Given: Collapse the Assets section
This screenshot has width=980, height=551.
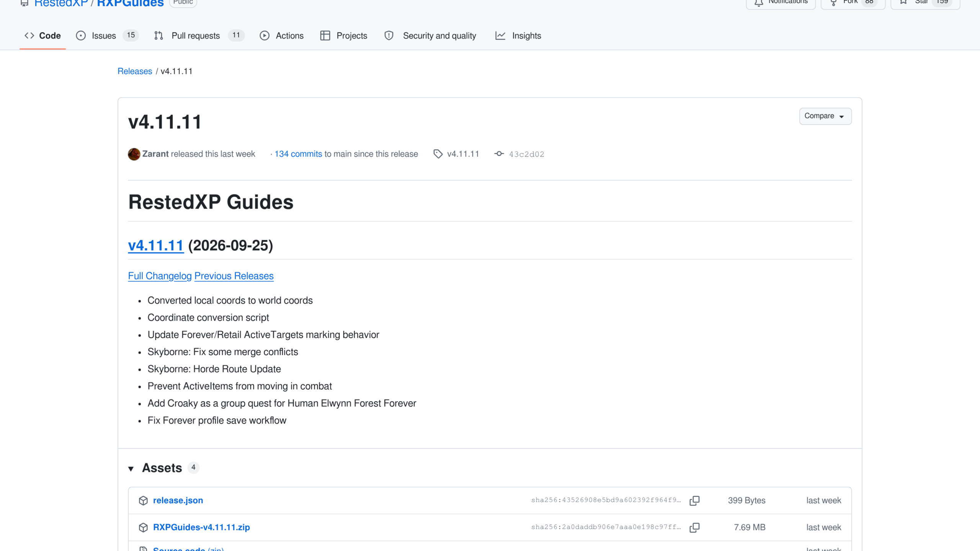Looking at the screenshot, I should pyautogui.click(x=131, y=468).
